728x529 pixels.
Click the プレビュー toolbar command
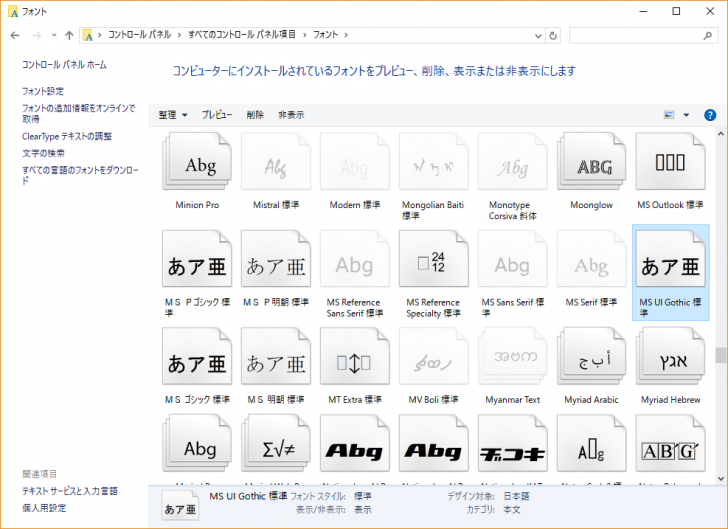point(217,115)
